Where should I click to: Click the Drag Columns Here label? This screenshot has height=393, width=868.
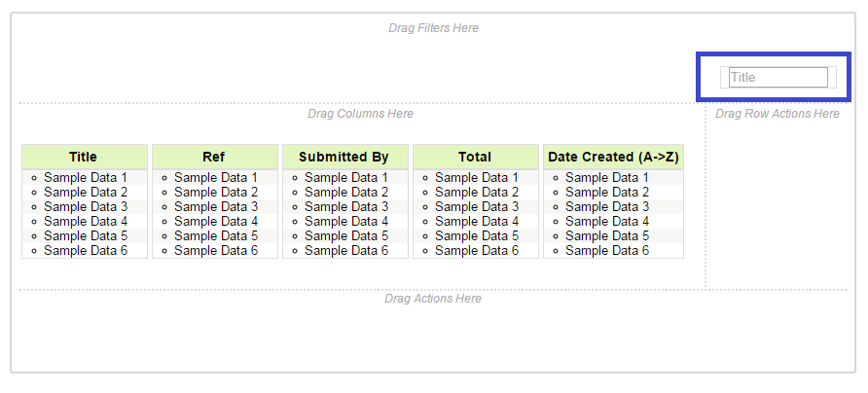pyautogui.click(x=360, y=114)
